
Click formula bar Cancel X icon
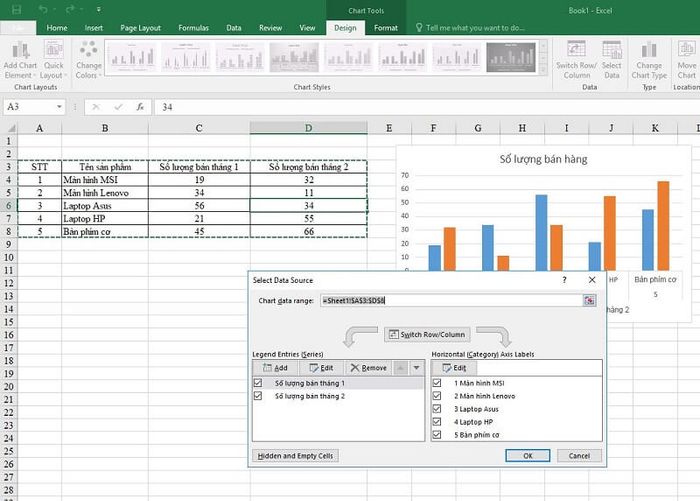pyautogui.click(x=96, y=107)
